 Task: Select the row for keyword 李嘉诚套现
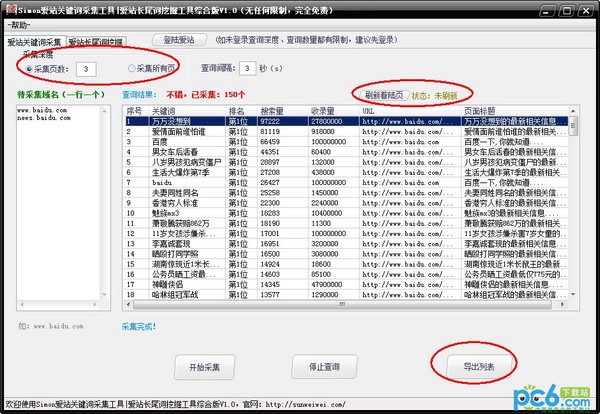pos(347,244)
